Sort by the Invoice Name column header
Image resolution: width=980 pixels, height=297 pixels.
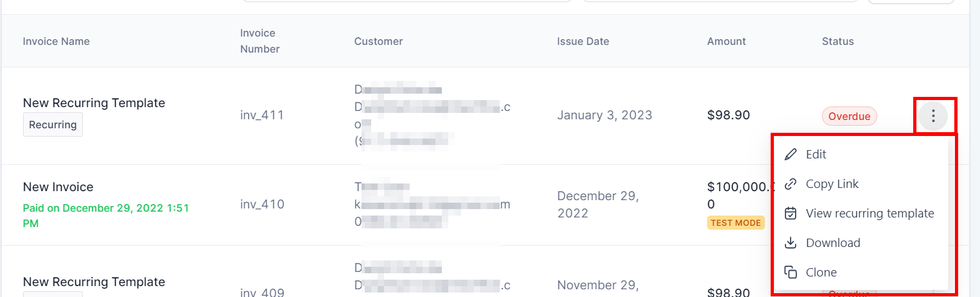[57, 41]
